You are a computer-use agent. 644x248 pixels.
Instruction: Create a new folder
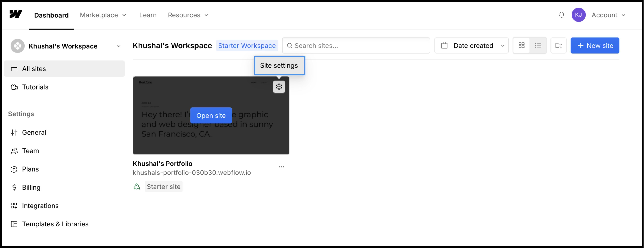click(558, 45)
